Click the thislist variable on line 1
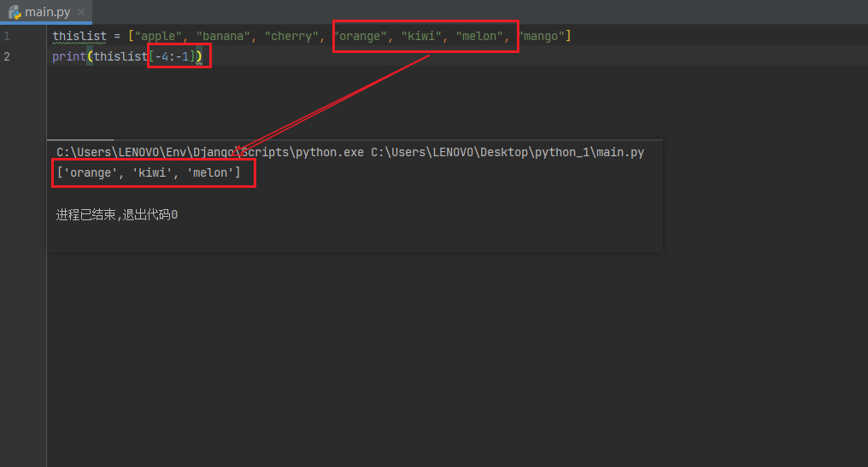 (79, 36)
